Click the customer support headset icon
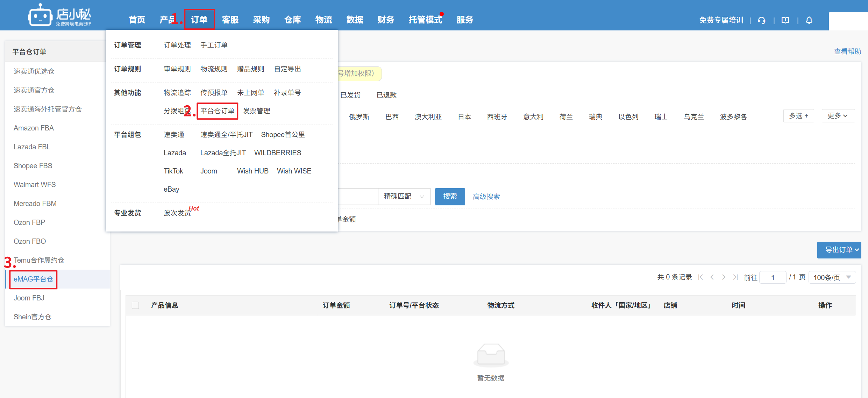Screen dimensions: 868x398 pyautogui.click(x=761, y=20)
